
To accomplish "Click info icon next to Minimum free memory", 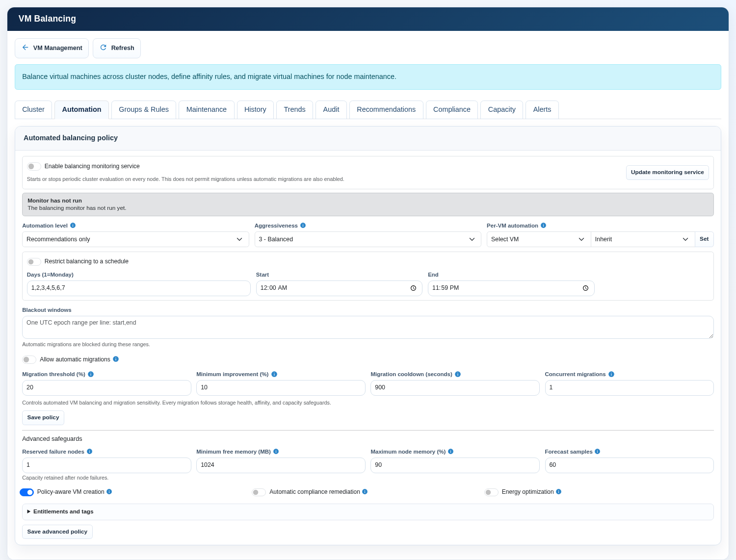I will pyautogui.click(x=276, y=452).
